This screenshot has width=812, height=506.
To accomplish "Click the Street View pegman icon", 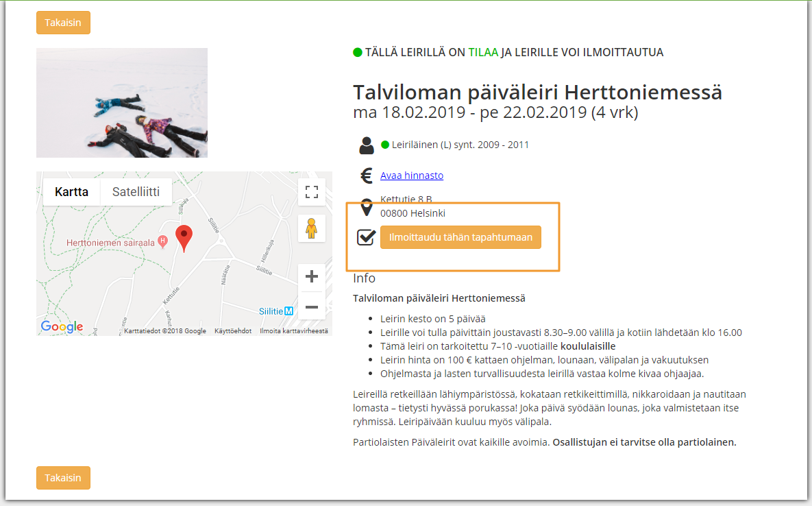I will point(311,228).
